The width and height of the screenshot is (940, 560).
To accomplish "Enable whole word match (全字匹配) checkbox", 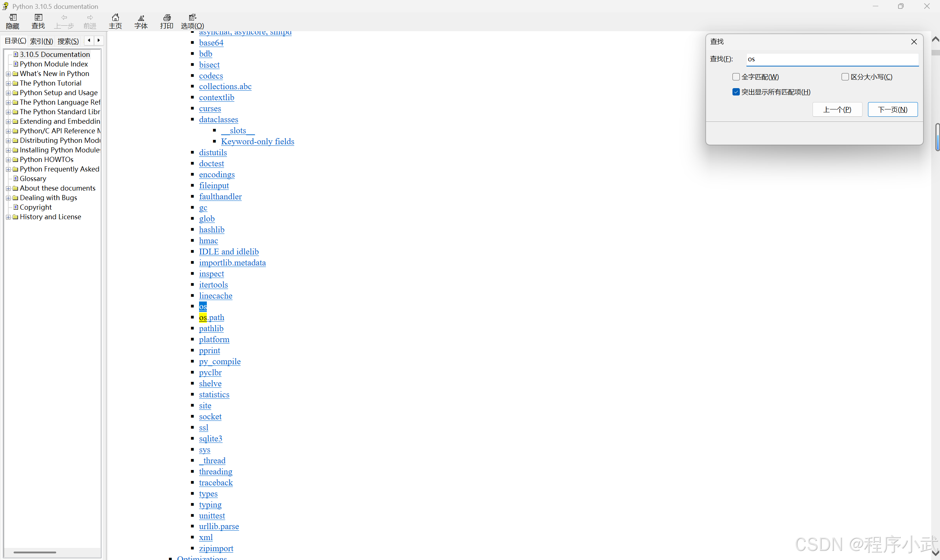I will 736,77.
